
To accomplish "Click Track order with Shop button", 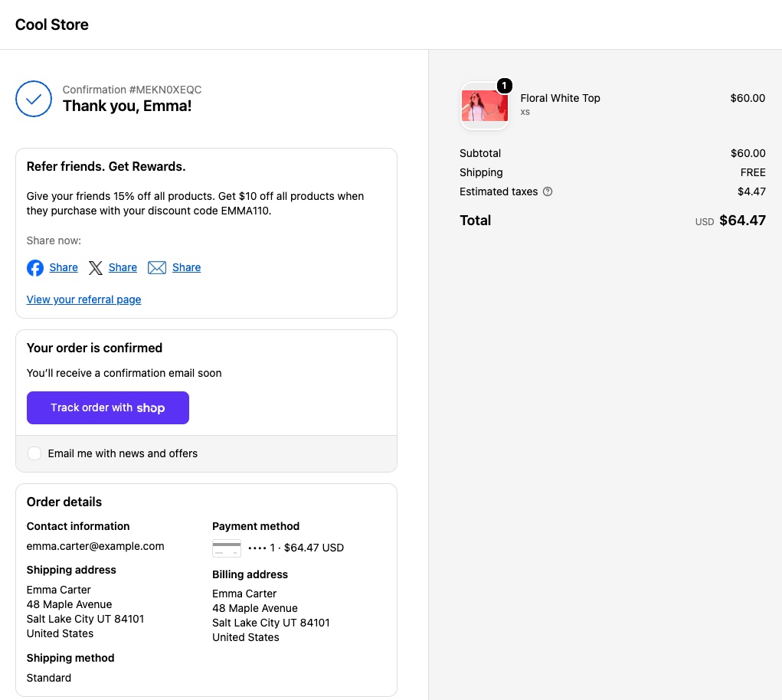I will click(108, 408).
